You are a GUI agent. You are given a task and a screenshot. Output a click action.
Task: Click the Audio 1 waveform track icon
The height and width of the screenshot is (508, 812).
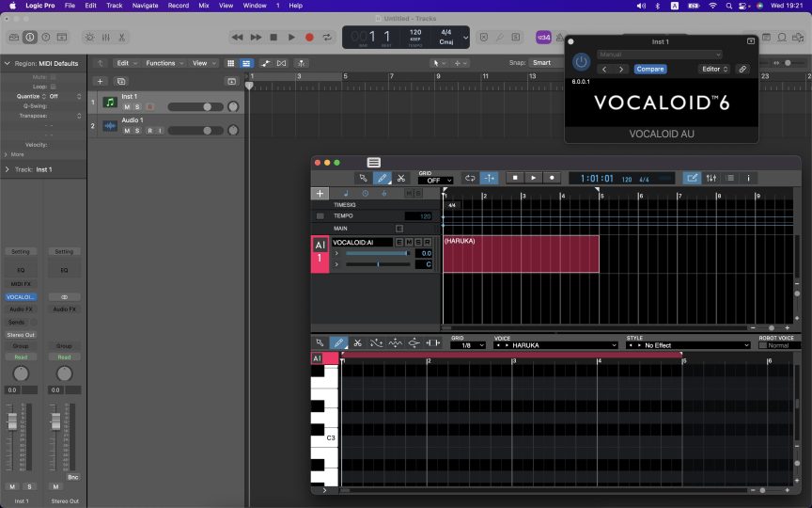[110, 126]
